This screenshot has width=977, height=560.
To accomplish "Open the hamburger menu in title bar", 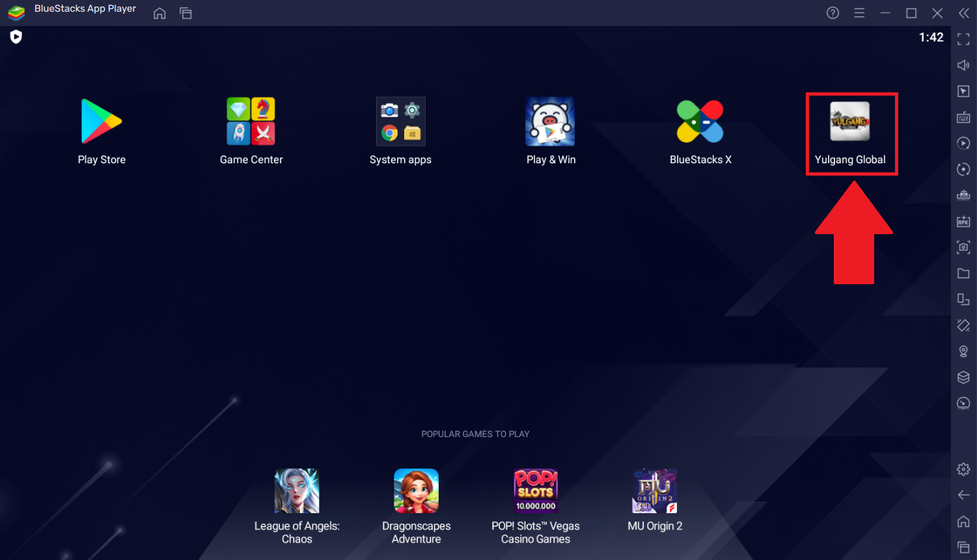I will (859, 13).
